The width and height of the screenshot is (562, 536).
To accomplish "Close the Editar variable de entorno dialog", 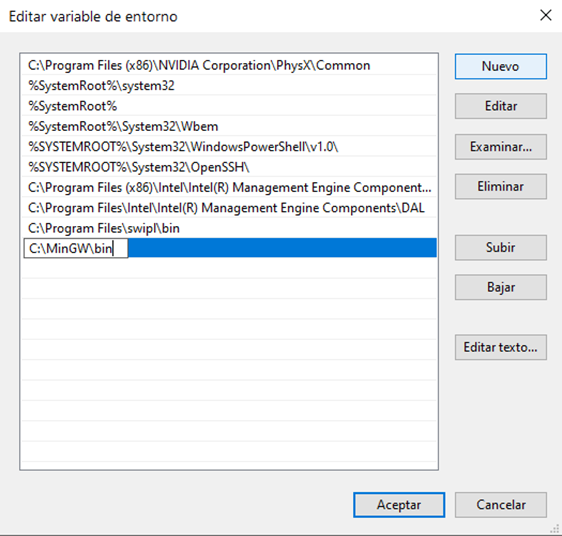I will pos(546,15).
